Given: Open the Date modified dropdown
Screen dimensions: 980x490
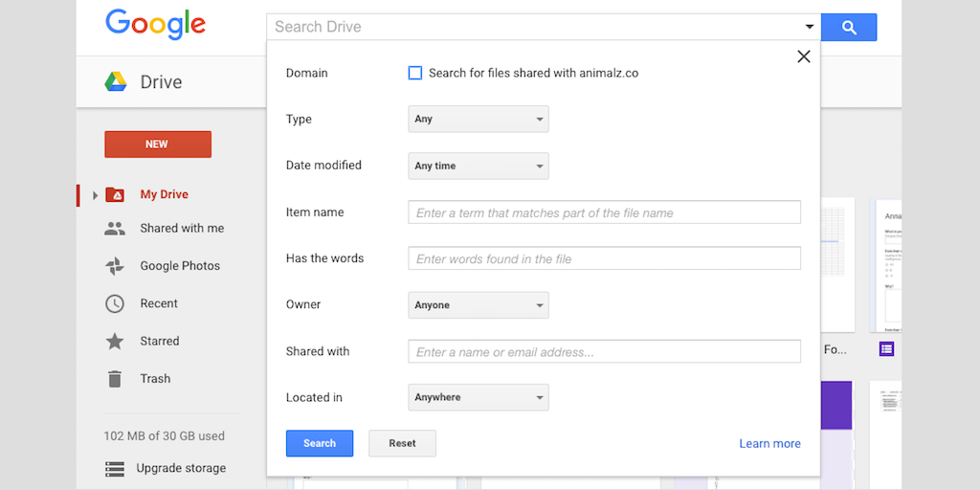Looking at the screenshot, I should point(478,166).
